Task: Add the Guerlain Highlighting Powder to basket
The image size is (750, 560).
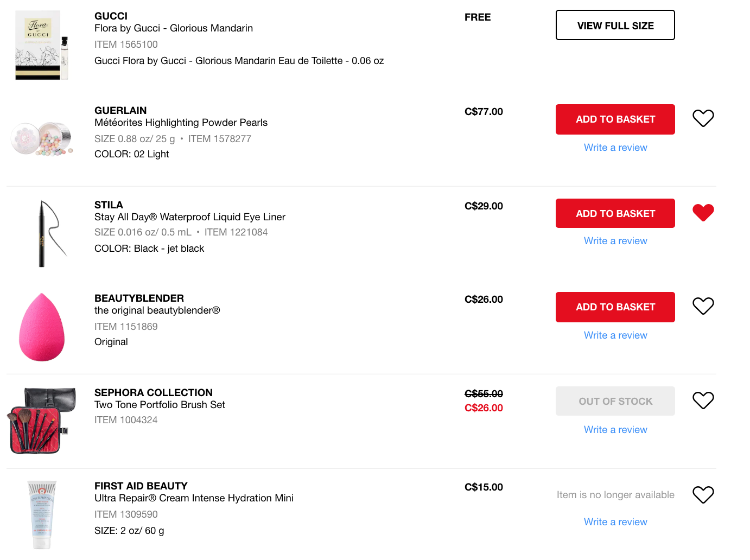Action: pyautogui.click(x=615, y=119)
